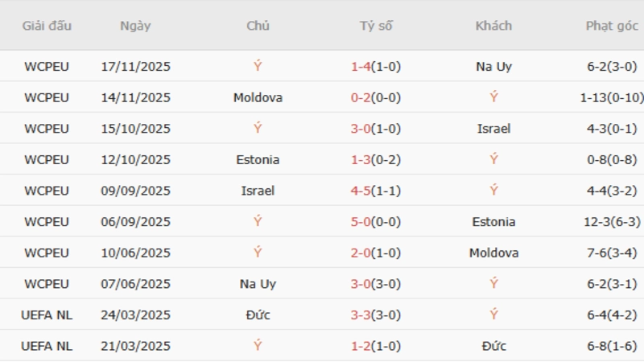Click Moldova as home team on 14/11/2025
Image resolution: width=644 pixels, height=362 pixels.
coord(258,97)
